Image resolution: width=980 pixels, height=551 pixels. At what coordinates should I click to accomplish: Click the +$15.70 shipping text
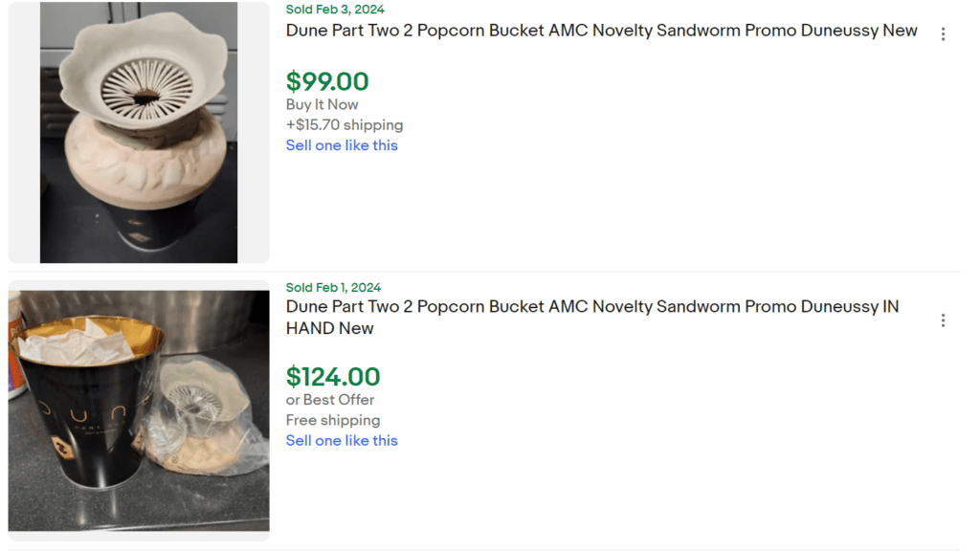click(344, 124)
